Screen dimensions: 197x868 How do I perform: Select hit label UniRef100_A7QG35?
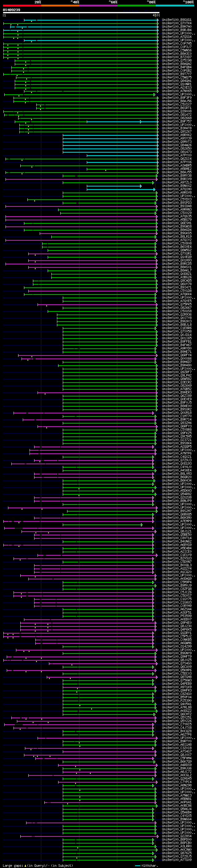coord(176,216)
